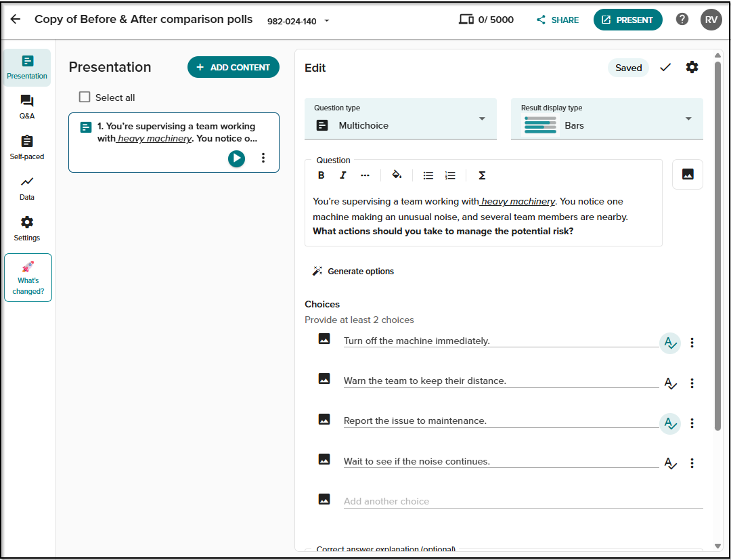Screen dimensions: 731x560
Task: Add image to the new empty choice
Action: point(324,499)
